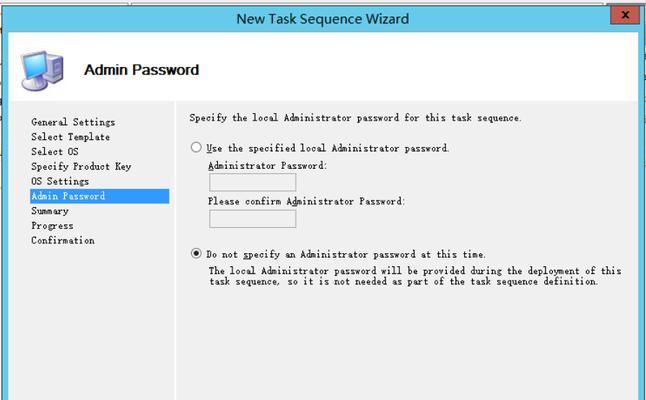Select the highlighted Admin Password step

click(68, 196)
